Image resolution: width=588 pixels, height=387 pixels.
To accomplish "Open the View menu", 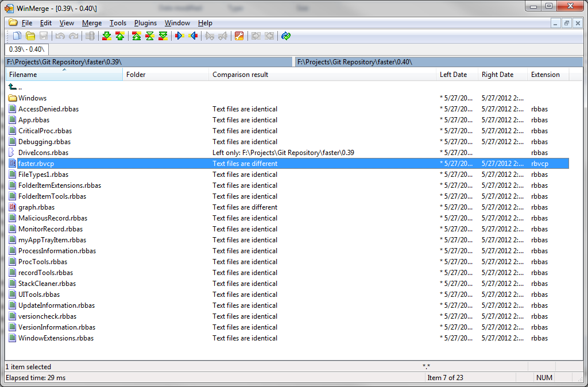I will [x=67, y=23].
